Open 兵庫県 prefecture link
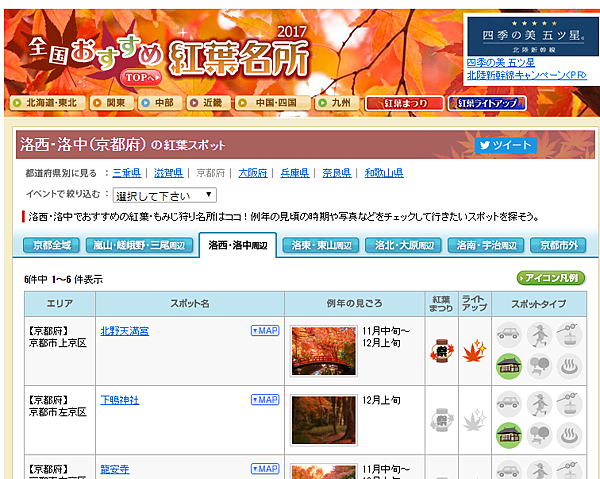The height and width of the screenshot is (479, 600). coord(295,173)
